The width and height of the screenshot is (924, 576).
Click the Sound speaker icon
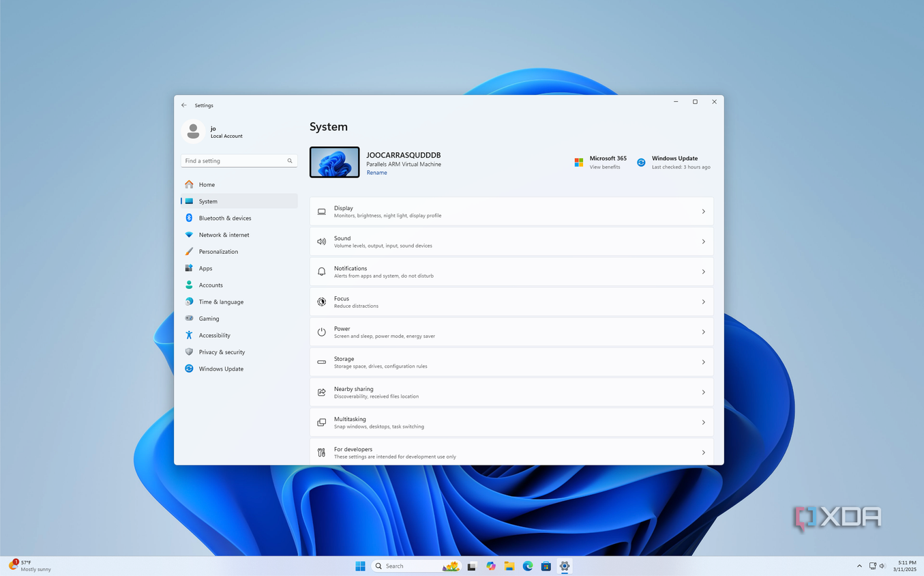point(321,242)
